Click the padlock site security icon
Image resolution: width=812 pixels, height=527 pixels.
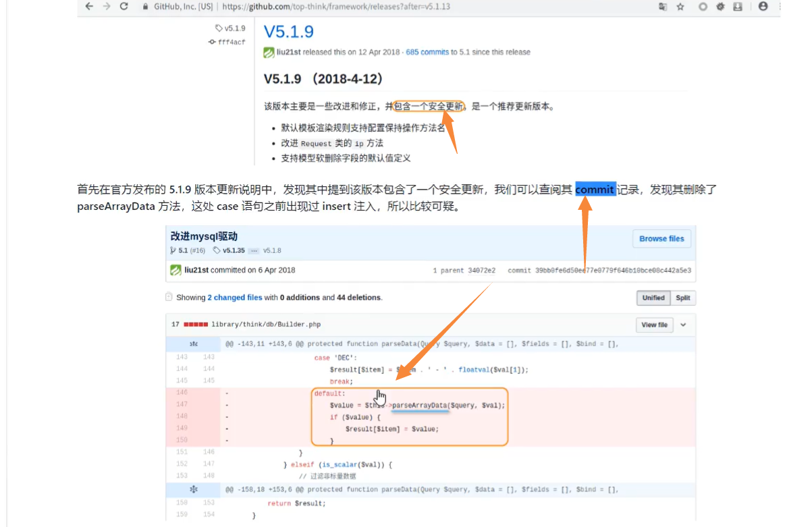146,6
